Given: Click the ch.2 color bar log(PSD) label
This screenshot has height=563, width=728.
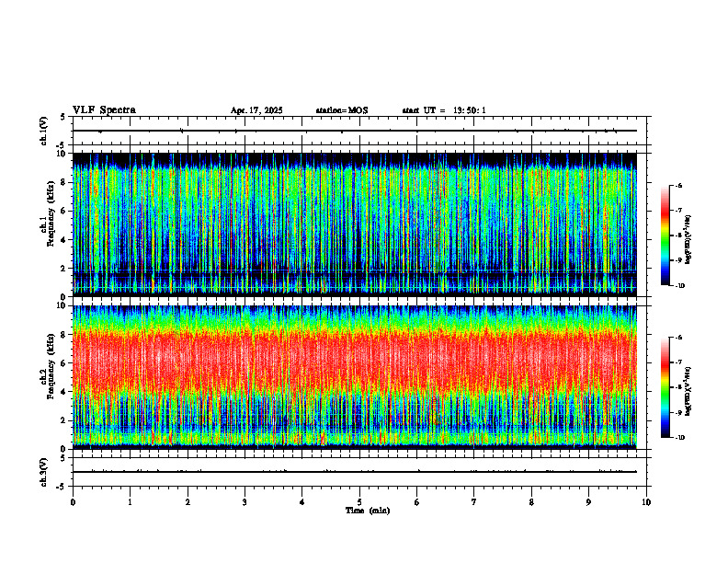Looking at the screenshot, I should (688, 391).
